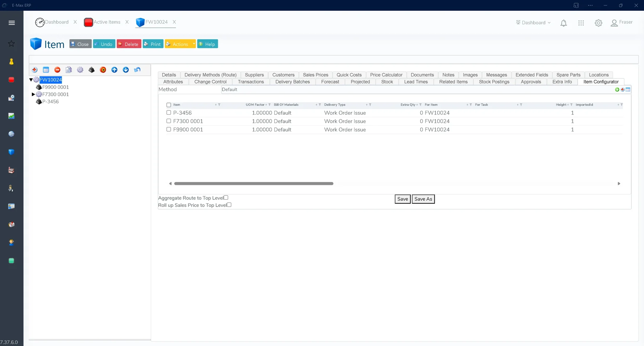Click the black weight icon in tree toolbar
The image size is (644, 346).
tap(92, 70)
